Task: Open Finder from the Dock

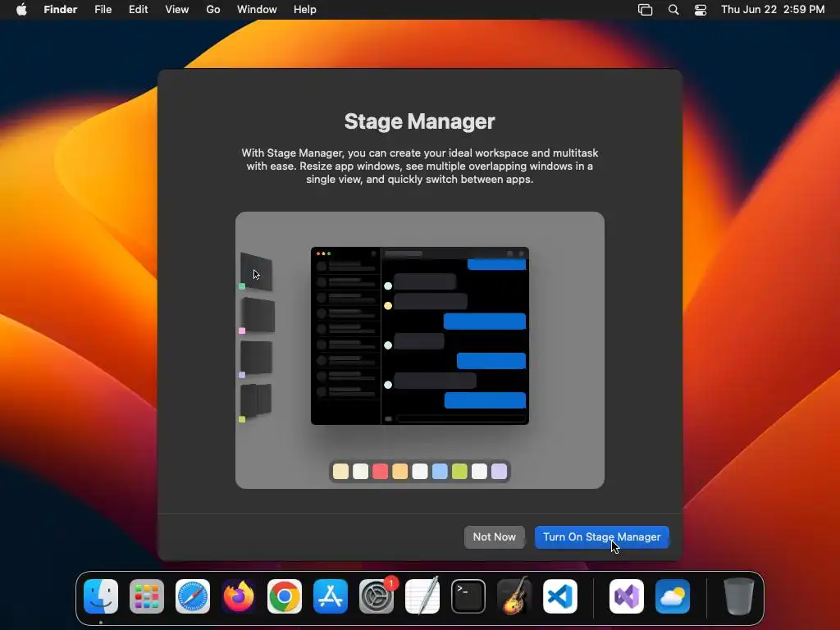Action: pos(101,596)
